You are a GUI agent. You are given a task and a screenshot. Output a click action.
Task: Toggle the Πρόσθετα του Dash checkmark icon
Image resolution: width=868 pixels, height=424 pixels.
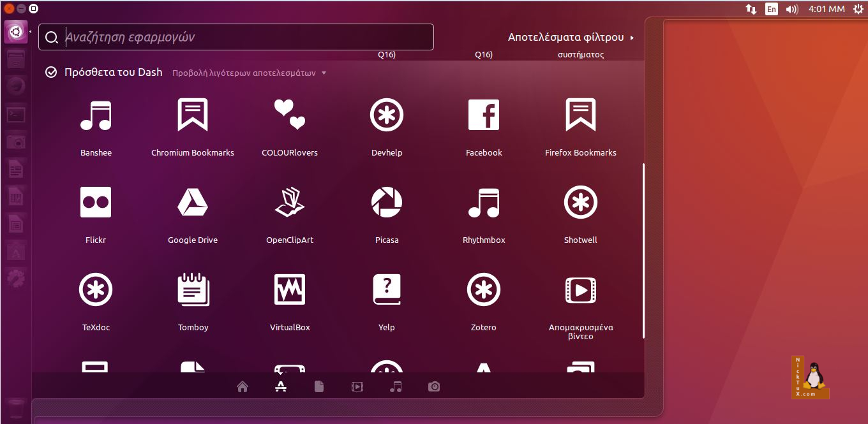[52, 73]
